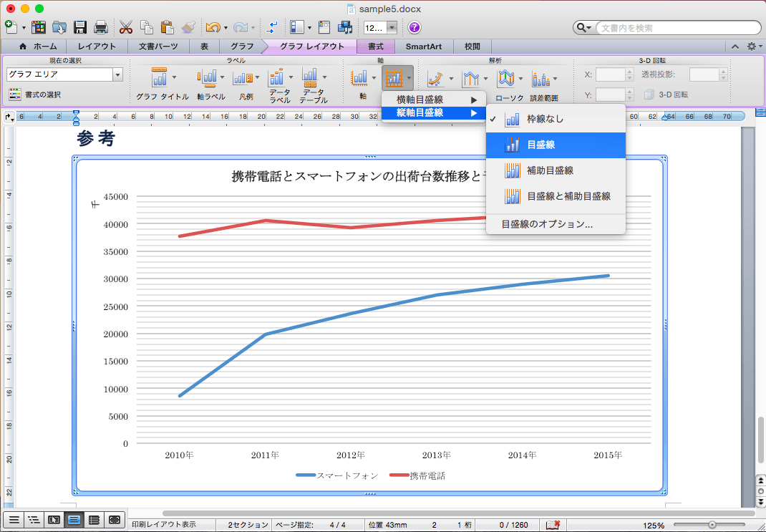Switch to the ホーム tab
The image size is (766, 532).
click(38, 47)
